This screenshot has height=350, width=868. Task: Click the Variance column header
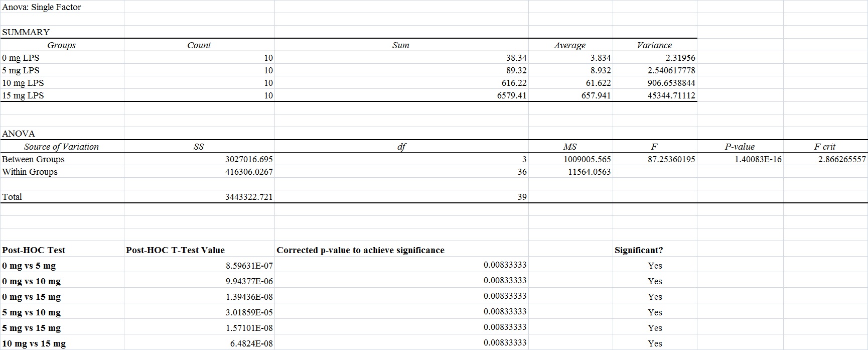point(654,45)
